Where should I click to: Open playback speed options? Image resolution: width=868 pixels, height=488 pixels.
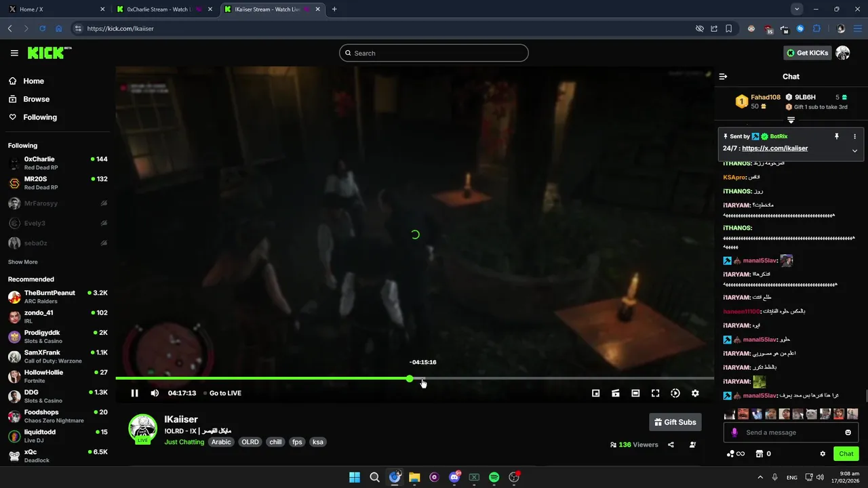pos(675,393)
